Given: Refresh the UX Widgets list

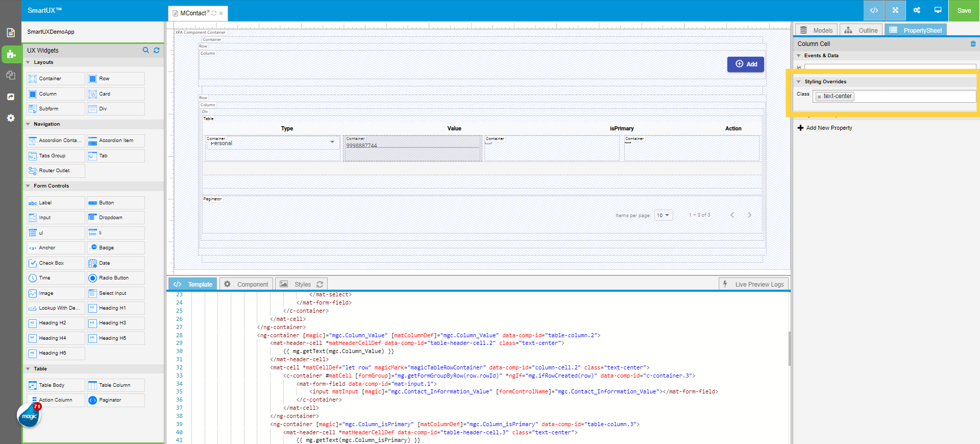Looking at the screenshot, I should point(157,50).
